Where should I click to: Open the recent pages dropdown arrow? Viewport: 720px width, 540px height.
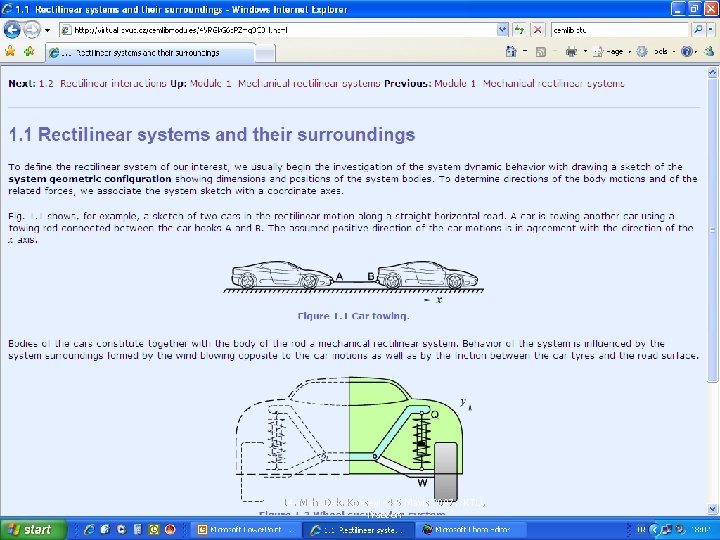[47, 30]
